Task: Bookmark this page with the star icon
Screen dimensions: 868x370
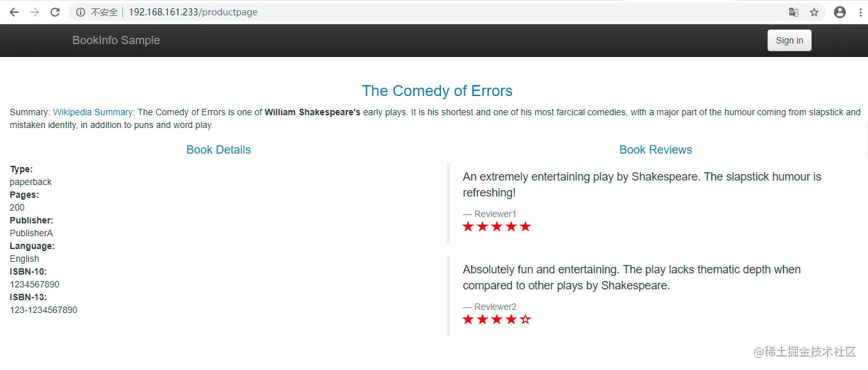Action: point(814,12)
